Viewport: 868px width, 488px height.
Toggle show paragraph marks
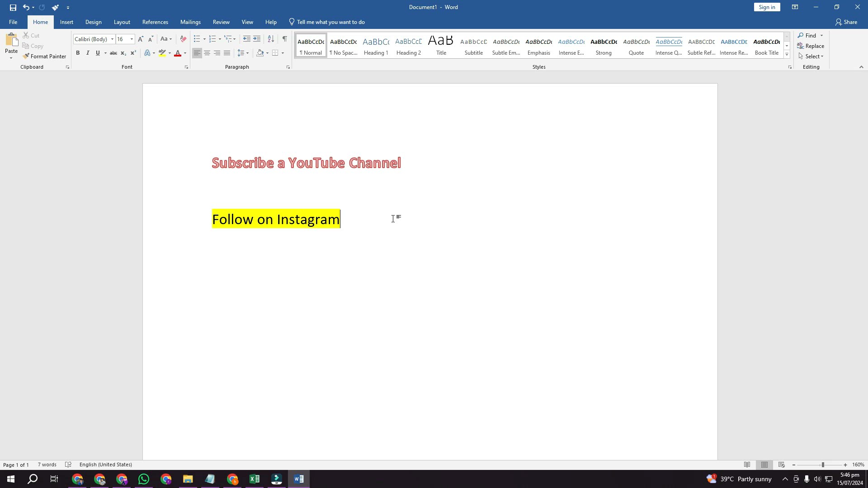pos(284,39)
